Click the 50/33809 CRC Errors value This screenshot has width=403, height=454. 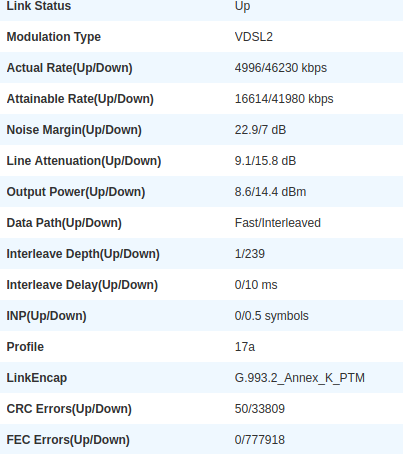pyautogui.click(x=260, y=409)
